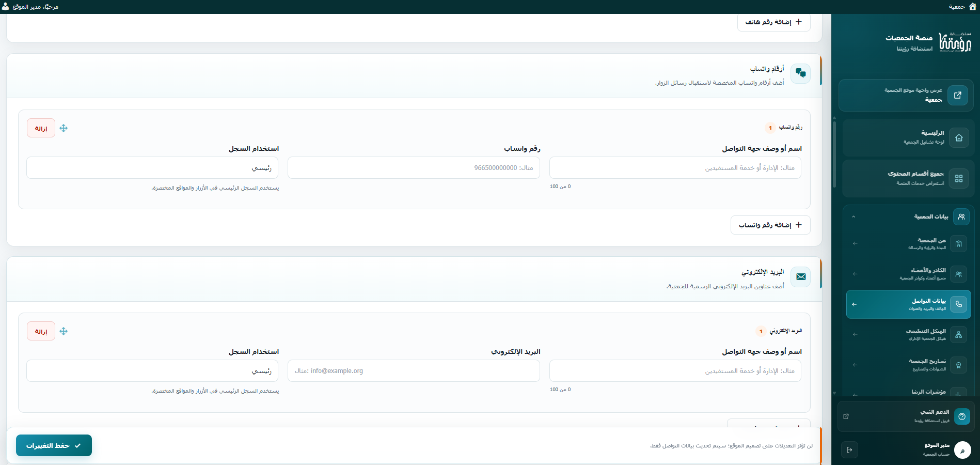Focus رقم واتساب number field
Screen dimensions: 980x465
click(414, 168)
